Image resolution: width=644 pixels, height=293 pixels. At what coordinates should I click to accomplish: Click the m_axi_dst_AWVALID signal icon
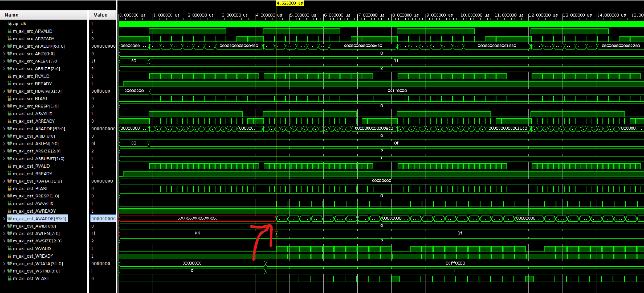(x=10, y=203)
